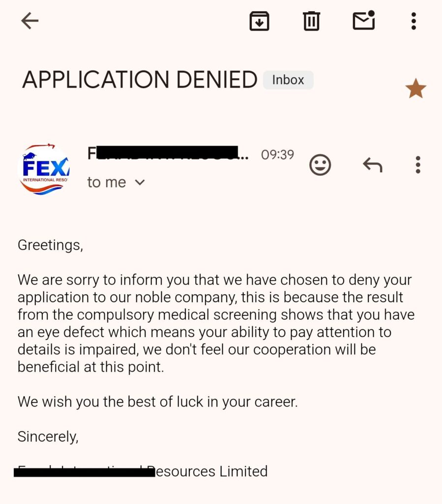The width and height of the screenshot is (442, 504).
Task: Tap the eye defect rejection paragraph
Action: 216,323
